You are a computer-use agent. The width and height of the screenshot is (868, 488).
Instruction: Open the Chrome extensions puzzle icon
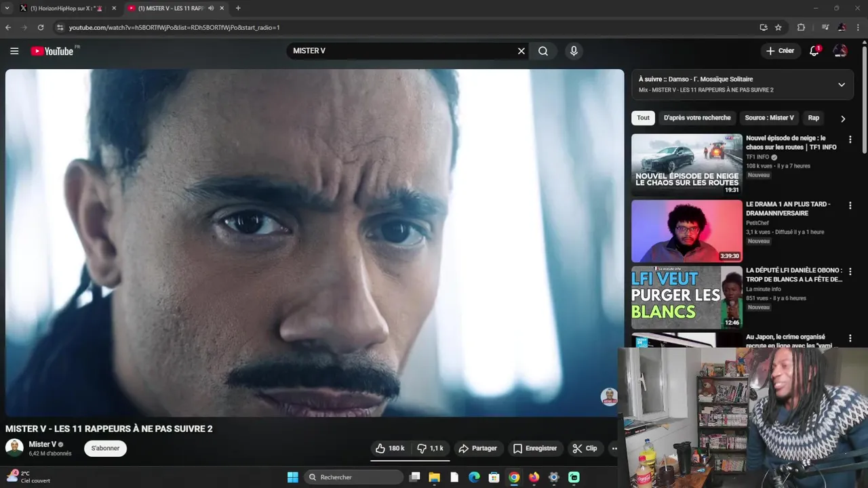(x=801, y=27)
